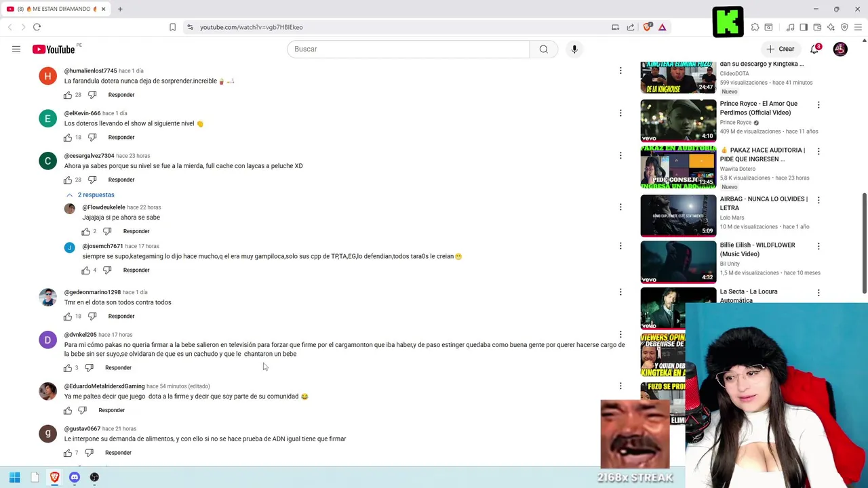868x488 pixels.
Task: Open the browser main hamburger menu
Action: tap(858, 27)
